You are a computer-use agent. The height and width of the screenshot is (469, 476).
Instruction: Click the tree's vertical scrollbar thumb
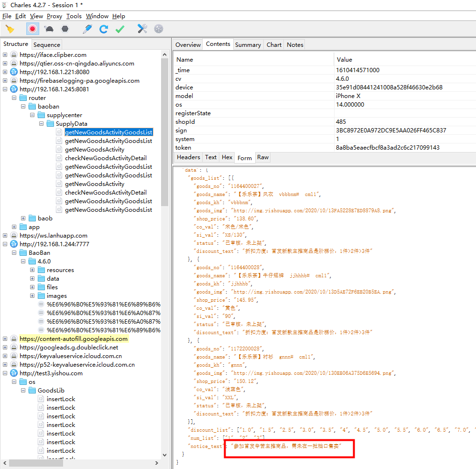tap(164, 132)
